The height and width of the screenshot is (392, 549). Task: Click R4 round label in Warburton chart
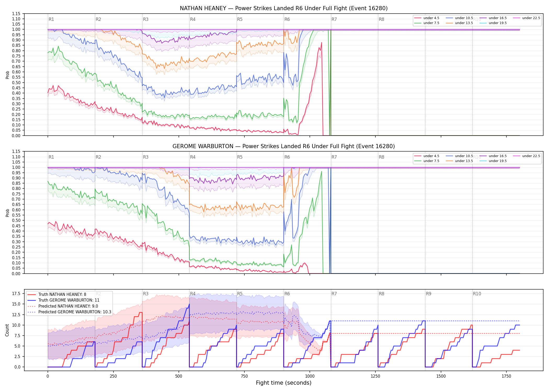coord(193,157)
